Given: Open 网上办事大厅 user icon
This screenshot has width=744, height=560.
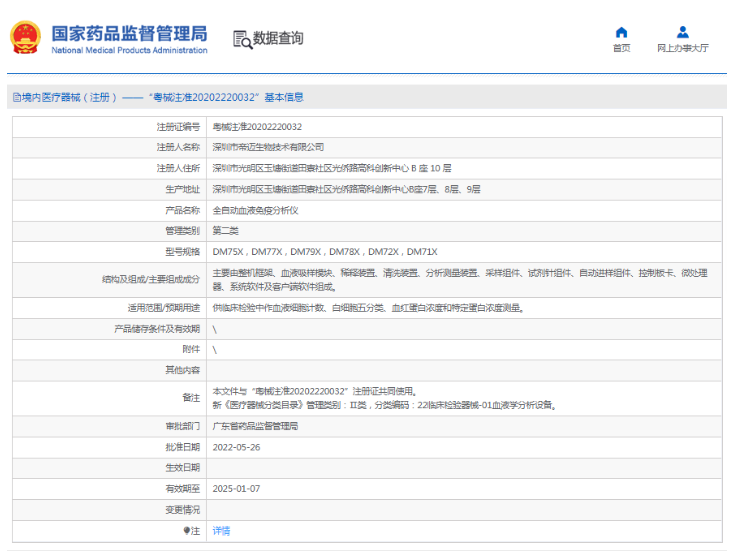Looking at the screenshot, I should coord(682,32).
